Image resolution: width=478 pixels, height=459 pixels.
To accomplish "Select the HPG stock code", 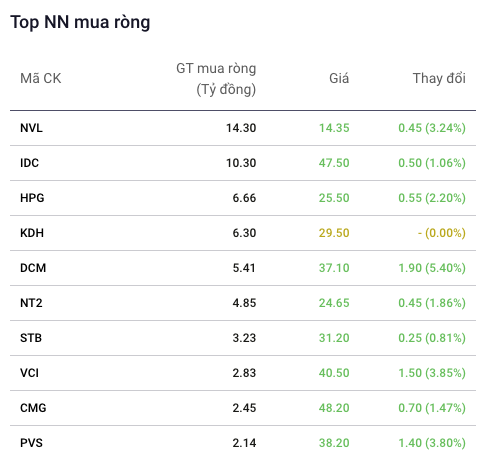I will coord(32,198).
